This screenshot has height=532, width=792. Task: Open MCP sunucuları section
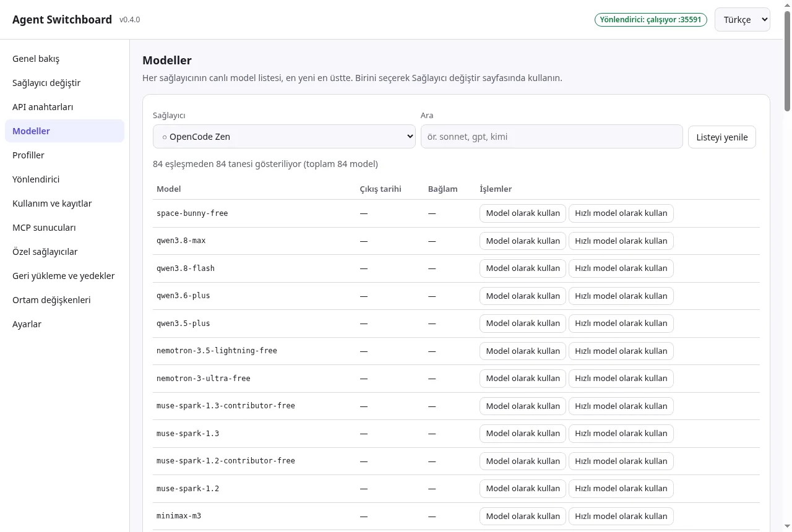point(64,228)
